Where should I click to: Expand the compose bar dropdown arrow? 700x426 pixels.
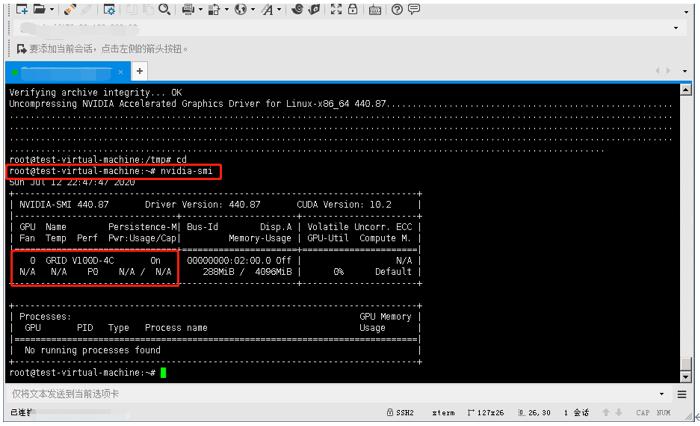coord(662,394)
